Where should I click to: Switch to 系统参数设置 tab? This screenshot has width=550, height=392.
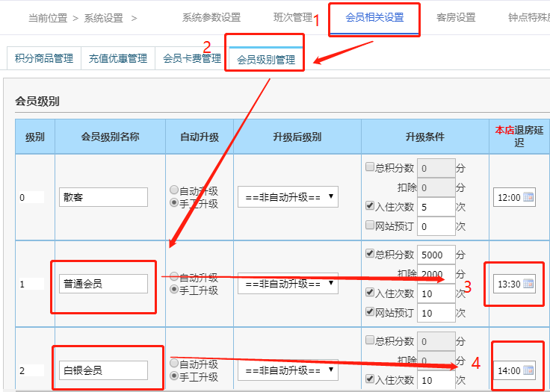(x=211, y=17)
